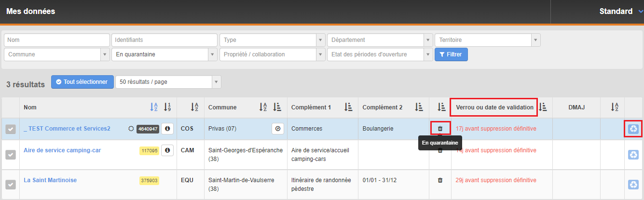The image size is (644, 200).
Task: Expand the Département dropdown
Action: coord(380,40)
